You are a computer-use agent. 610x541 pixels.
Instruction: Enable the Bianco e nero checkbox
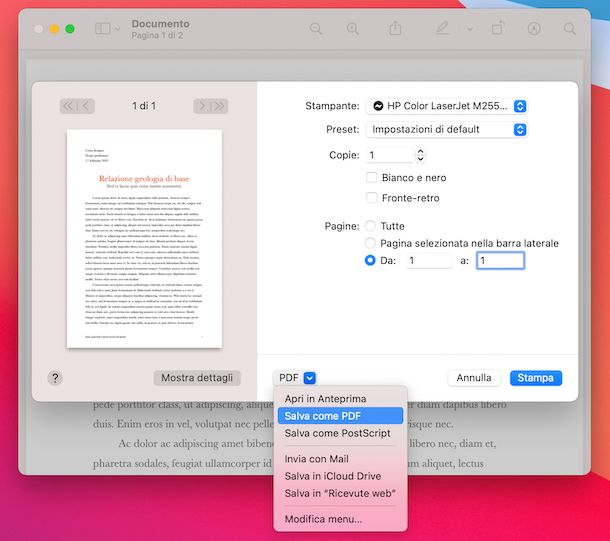click(372, 178)
